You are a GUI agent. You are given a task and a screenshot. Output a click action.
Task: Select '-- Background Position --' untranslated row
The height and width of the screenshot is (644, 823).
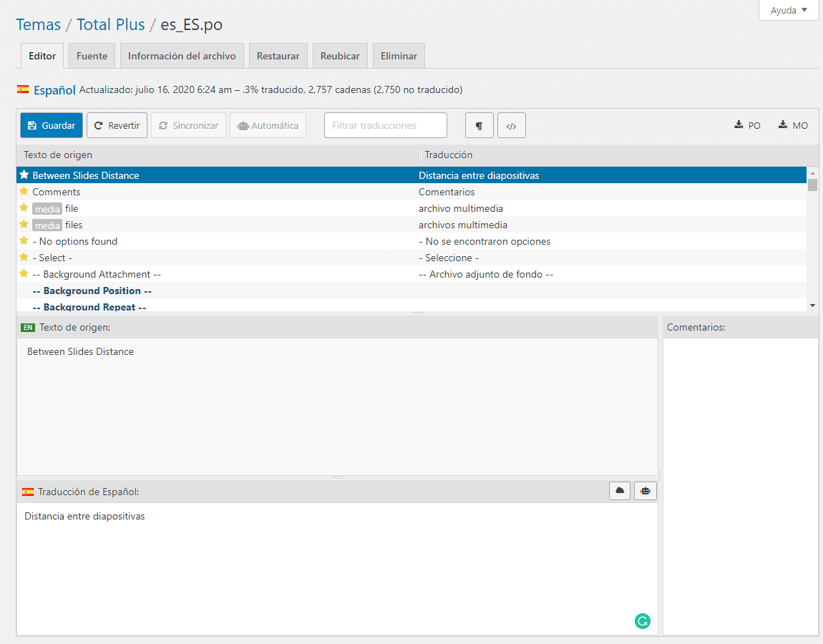coord(411,291)
